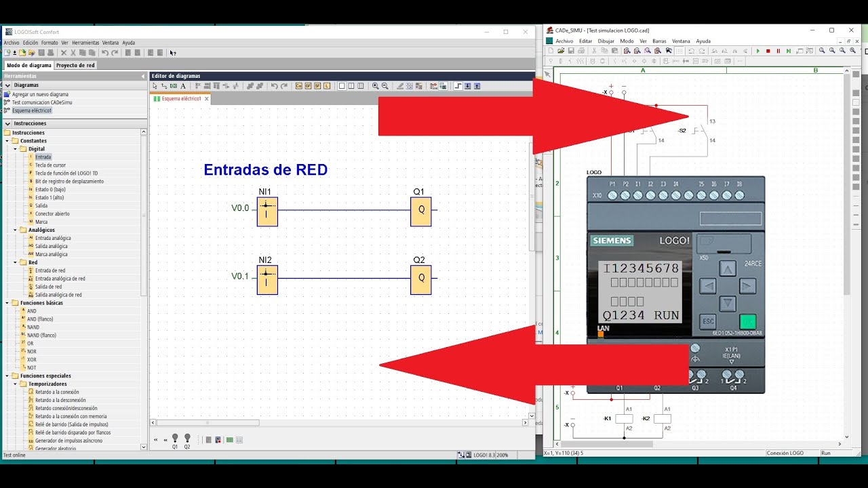
Task: Click the right arrow key on LOGO module
Action: pos(748,287)
